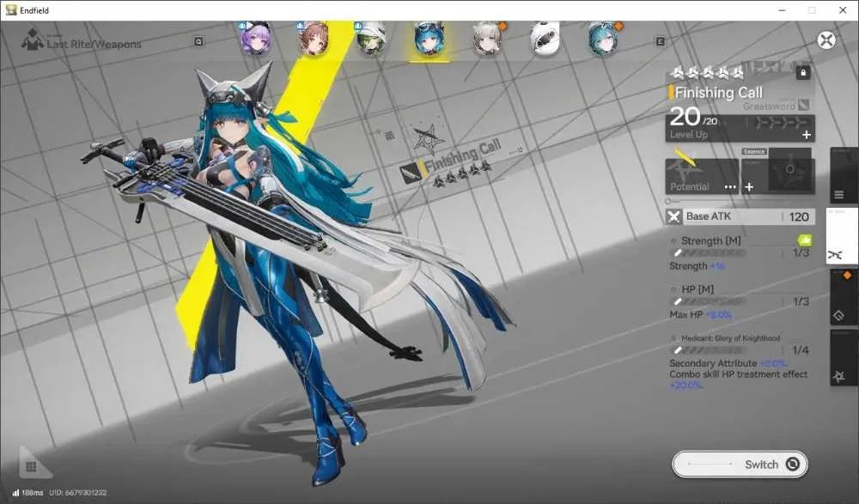Open the bottom side tab with star icon

click(x=844, y=358)
